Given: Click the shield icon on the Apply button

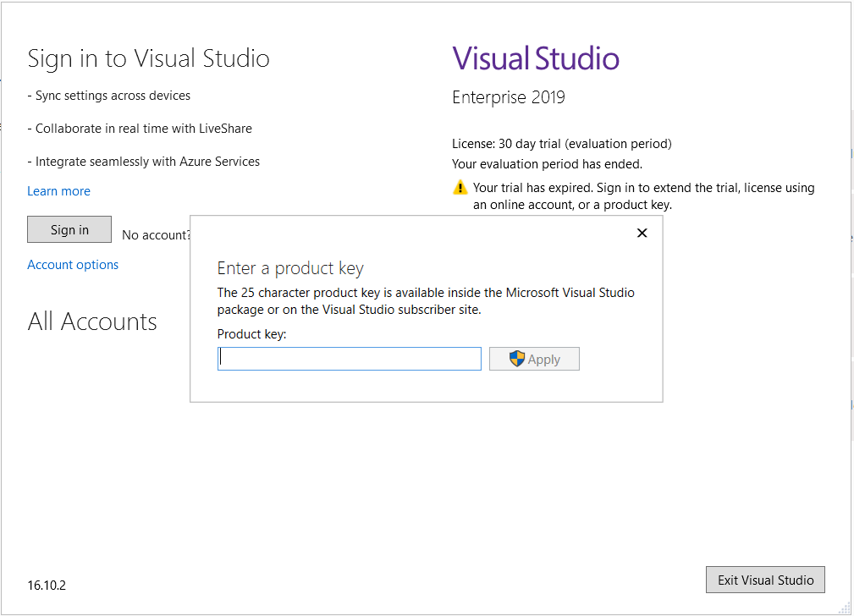Looking at the screenshot, I should (517, 358).
